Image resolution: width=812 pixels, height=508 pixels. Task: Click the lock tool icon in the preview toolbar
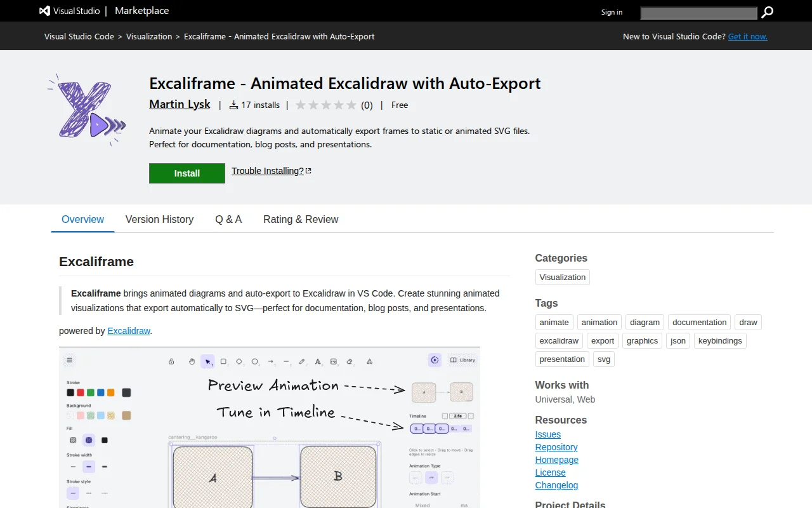(x=171, y=361)
